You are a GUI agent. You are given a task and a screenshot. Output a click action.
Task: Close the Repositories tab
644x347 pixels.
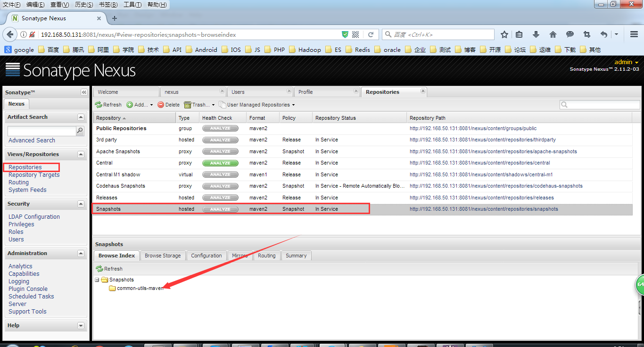tap(423, 91)
